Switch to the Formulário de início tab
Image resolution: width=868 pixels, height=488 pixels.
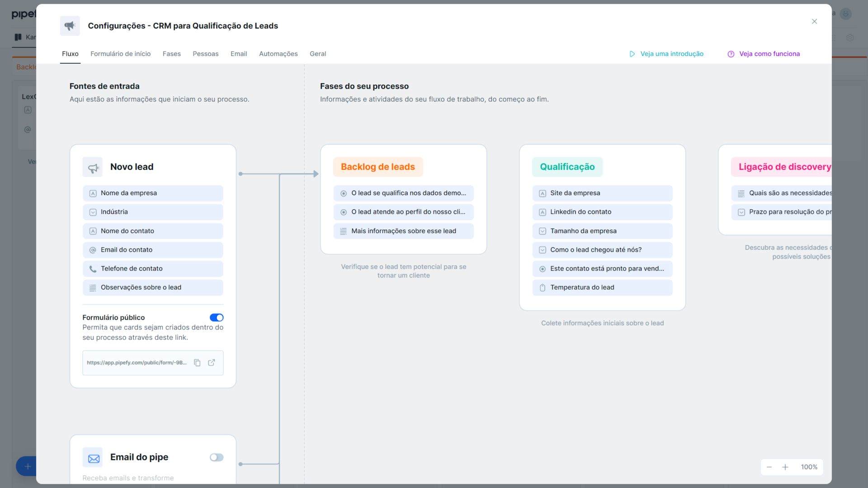120,54
